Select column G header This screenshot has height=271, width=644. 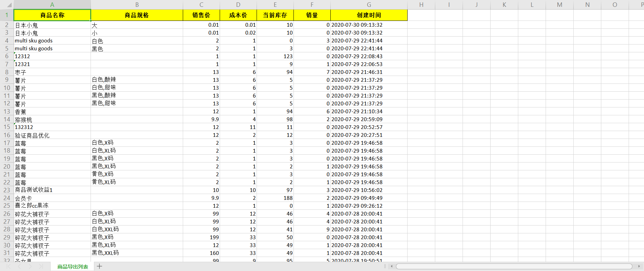click(369, 5)
